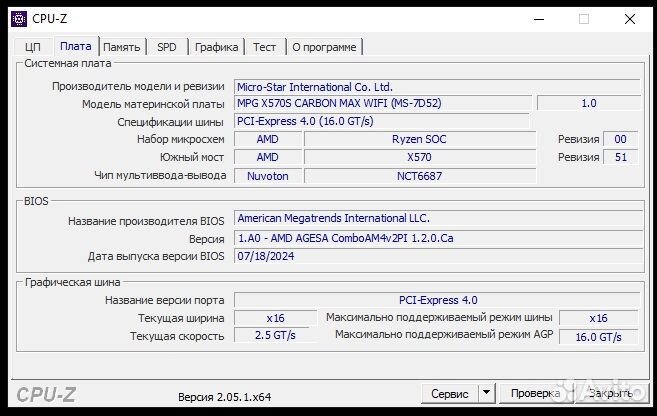Screen dimensions: 657x416
Task: Click the southbridge revision 51 value
Action: point(620,157)
